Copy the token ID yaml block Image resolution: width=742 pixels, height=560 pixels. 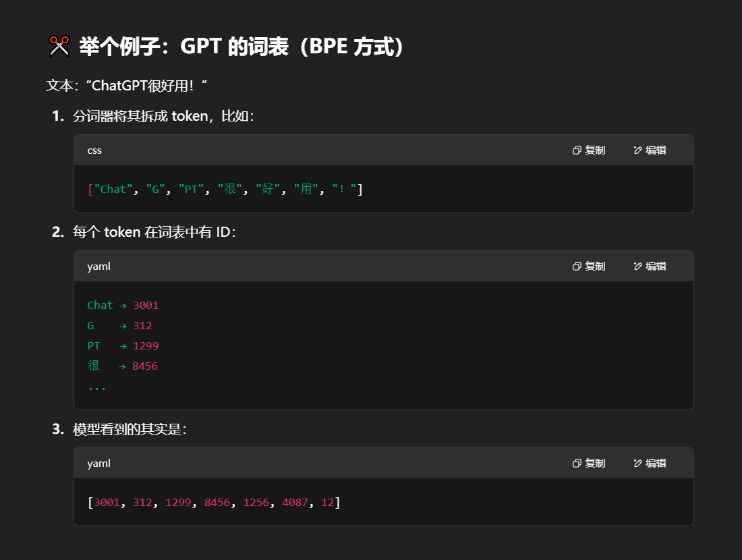coord(589,266)
